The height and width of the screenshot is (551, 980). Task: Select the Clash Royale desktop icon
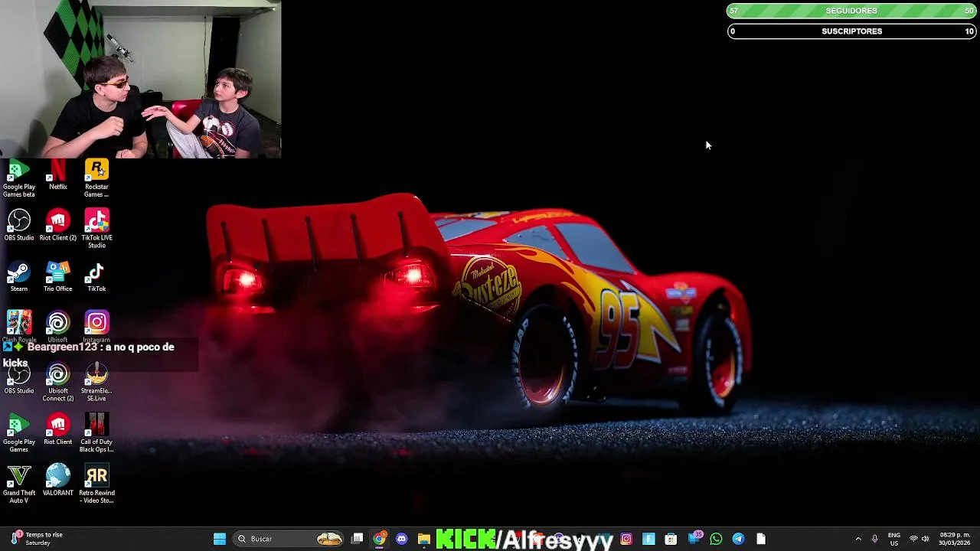tap(19, 327)
